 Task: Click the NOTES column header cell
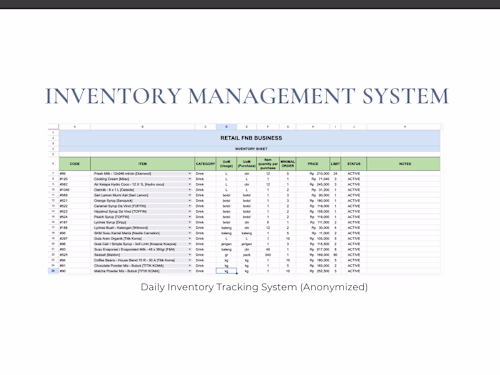pyautogui.click(x=403, y=164)
